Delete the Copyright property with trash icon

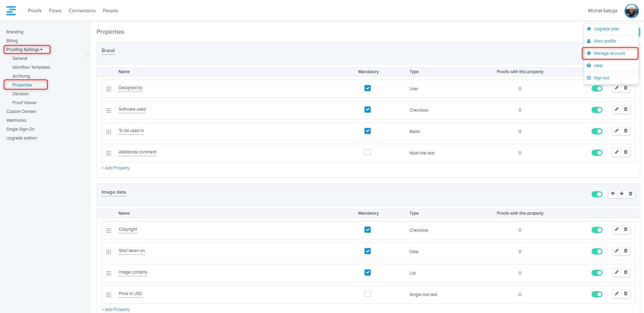tap(626, 230)
